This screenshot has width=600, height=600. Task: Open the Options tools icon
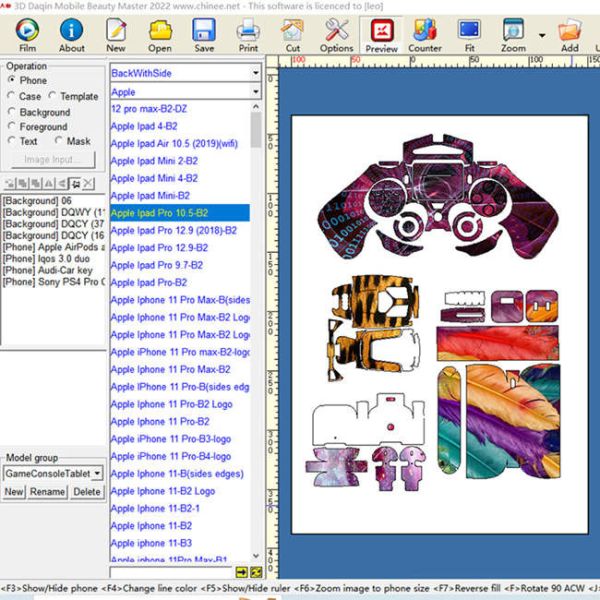tap(337, 30)
